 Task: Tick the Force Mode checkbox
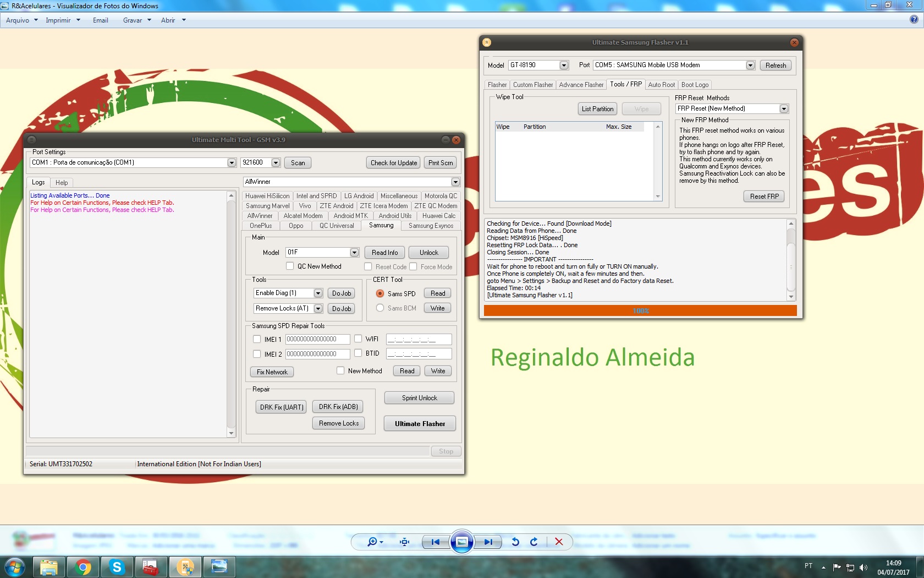[x=413, y=267]
